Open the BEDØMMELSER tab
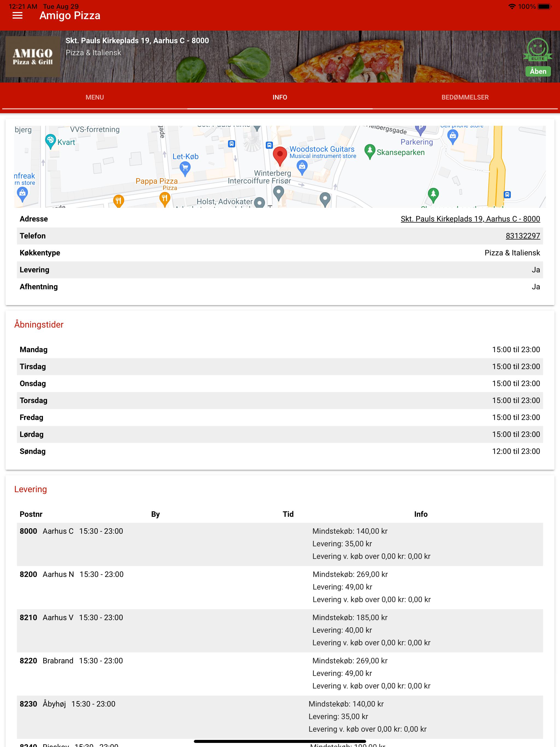Screen dimensions: 560x747 [x=465, y=97]
